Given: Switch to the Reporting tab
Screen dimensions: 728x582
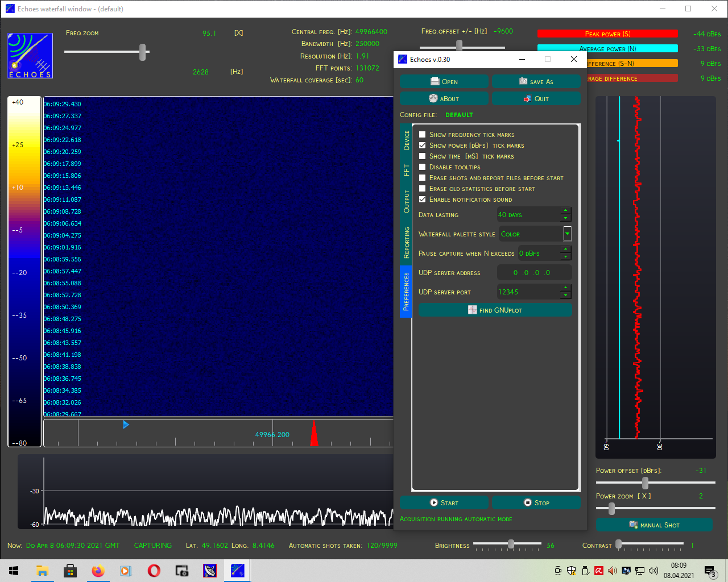Looking at the screenshot, I should [x=406, y=243].
